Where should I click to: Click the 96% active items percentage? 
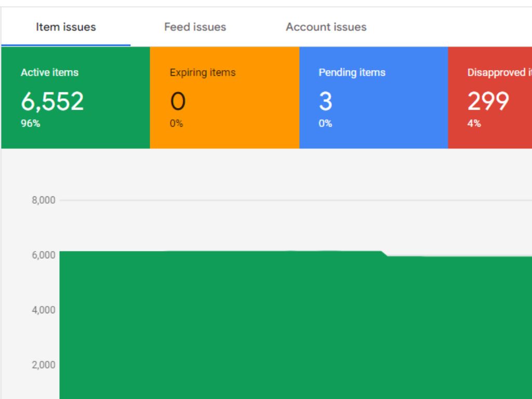coord(30,124)
